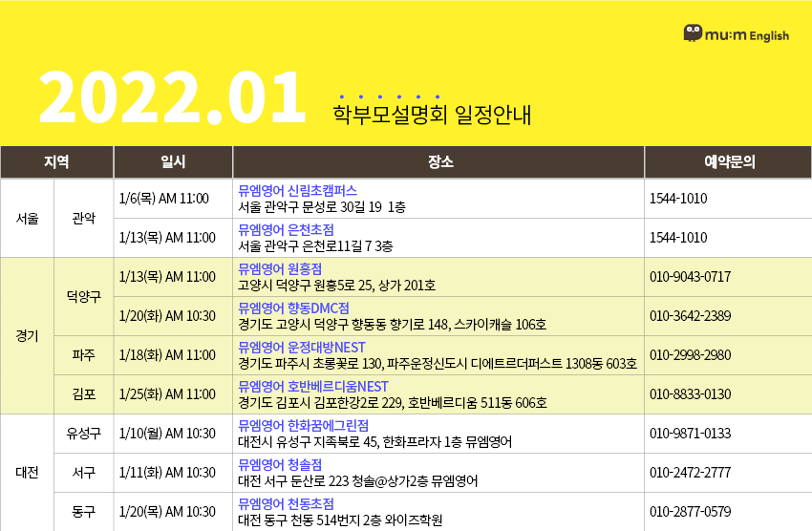The image size is (812, 531).
Task: Click the 지역 column header
Action: tap(57, 162)
